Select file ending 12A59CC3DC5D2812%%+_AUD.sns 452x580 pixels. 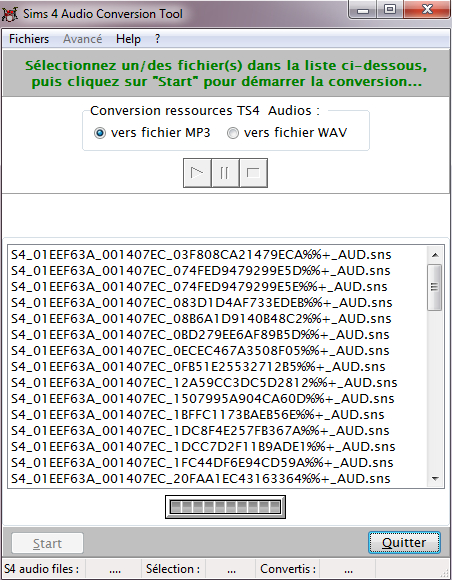[218, 382]
